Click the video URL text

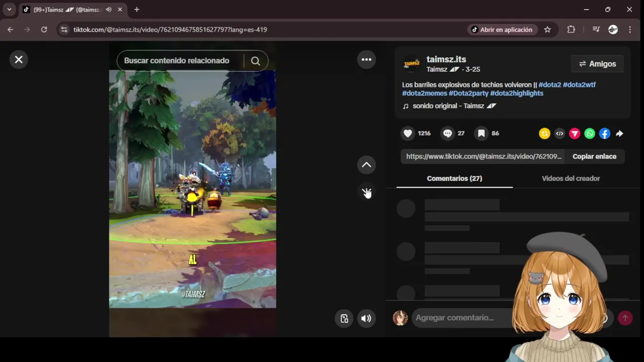click(484, 156)
